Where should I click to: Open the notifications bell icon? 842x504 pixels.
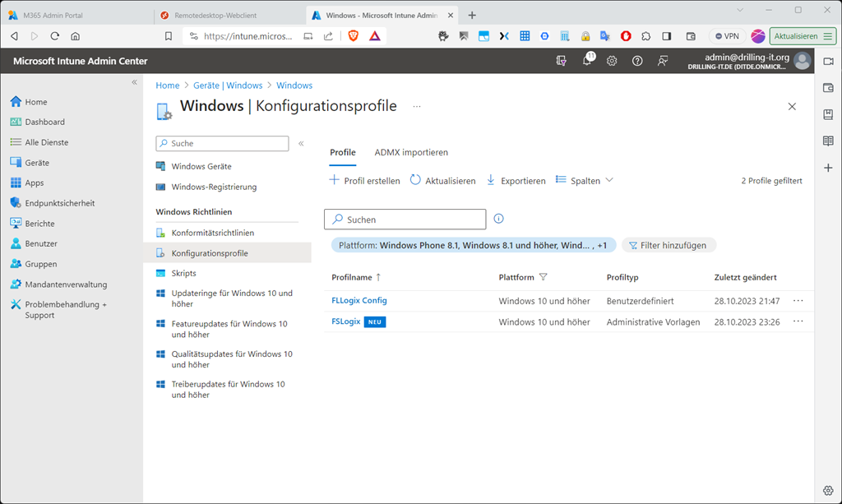(x=587, y=61)
